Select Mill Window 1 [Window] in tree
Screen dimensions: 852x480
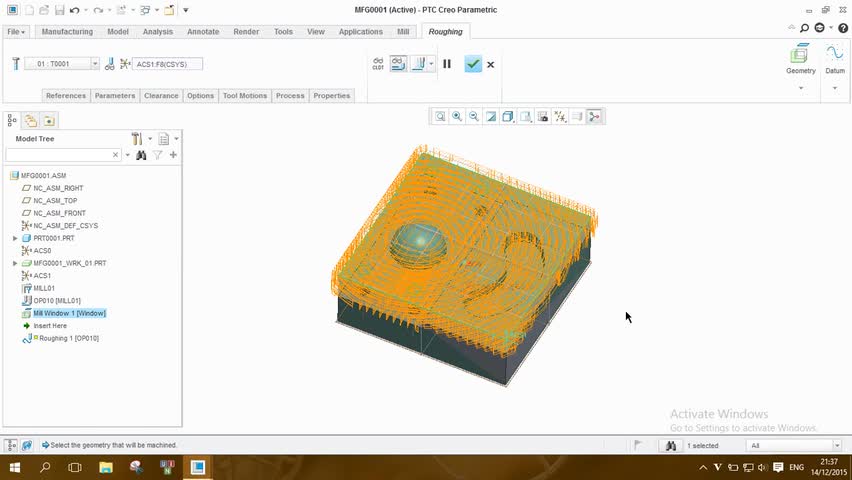tap(69, 313)
